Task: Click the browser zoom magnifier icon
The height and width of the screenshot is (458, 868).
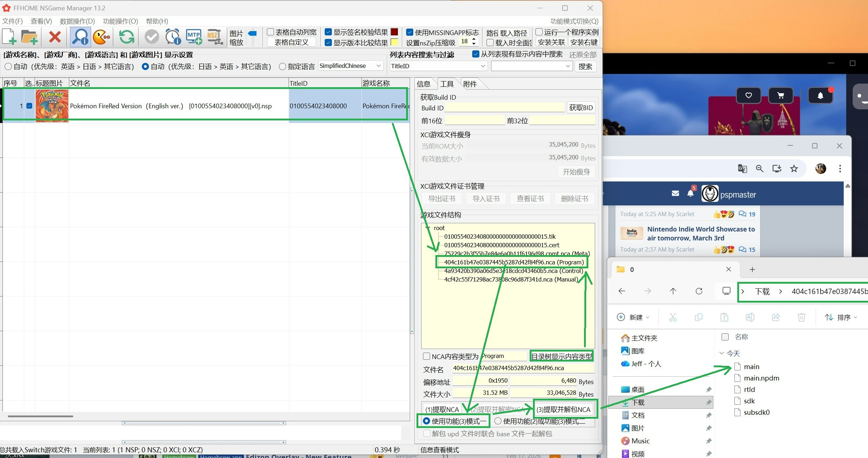Action: pyautogui.click(x=759, y=169)
